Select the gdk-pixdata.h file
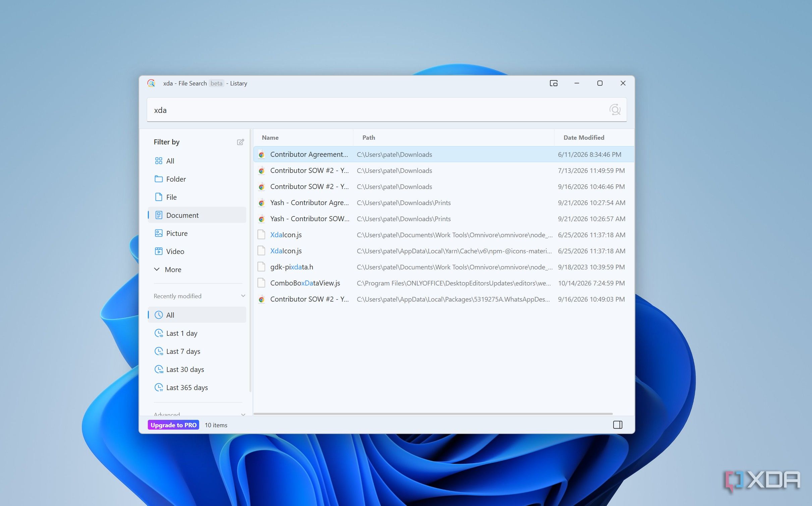Viewport: 812px width, 506px height. click(x=444, y=267)
